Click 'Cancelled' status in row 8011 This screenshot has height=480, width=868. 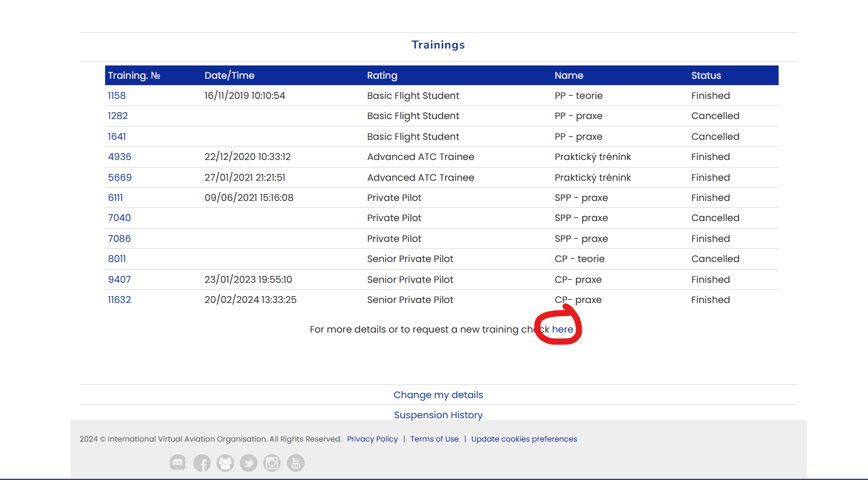pyautogui.click(x=715, y=259)
